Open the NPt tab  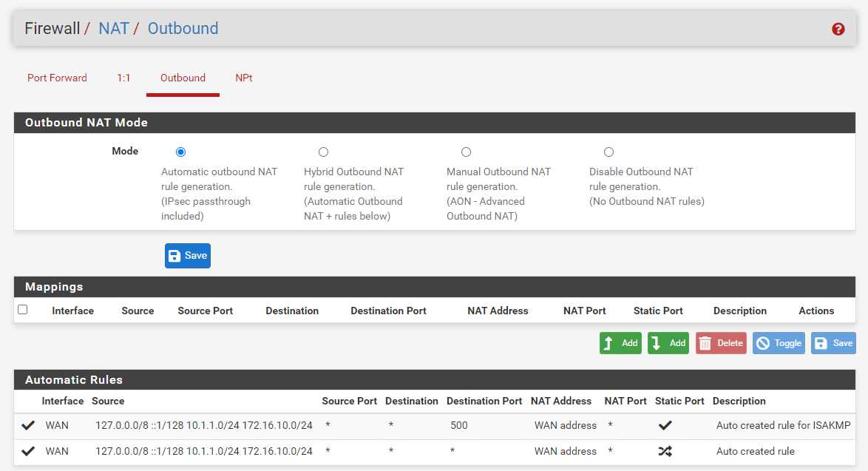click(243, 78)
